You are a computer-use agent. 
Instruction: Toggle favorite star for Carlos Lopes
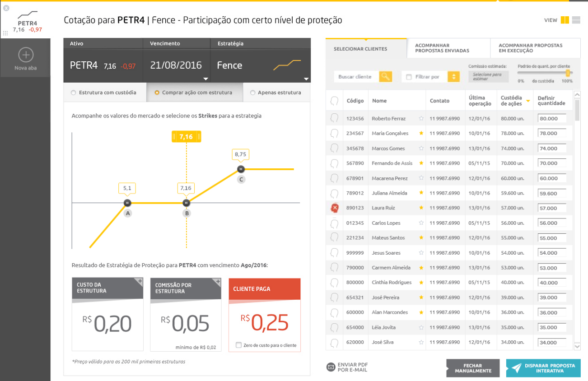pyautogui.click(x=421, y=223)
